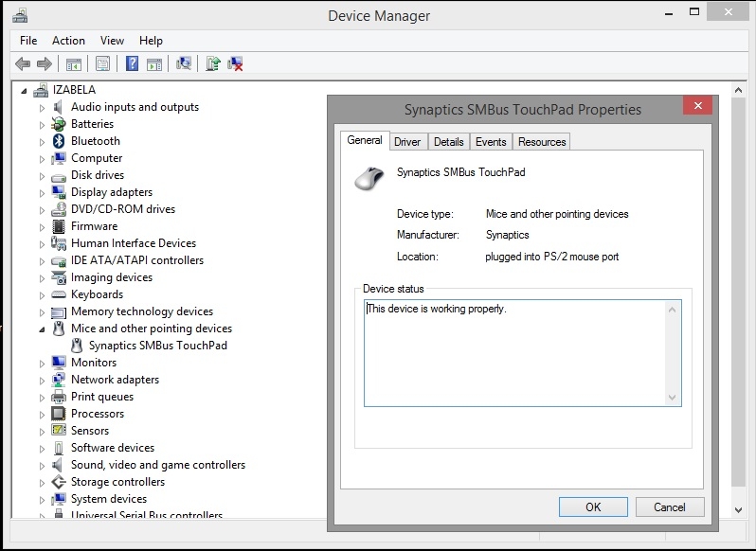Expand Audio inputs and outputs node
This screenshot has width=756, height=551.
42,108
